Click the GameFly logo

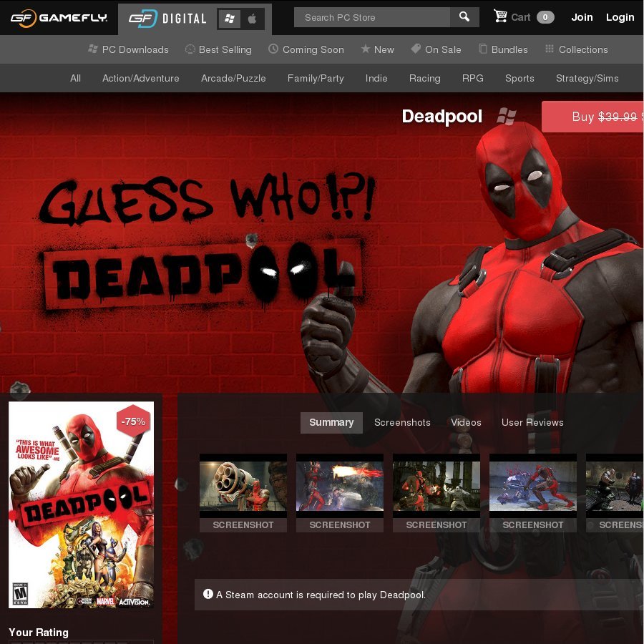(x=59, y=18)
